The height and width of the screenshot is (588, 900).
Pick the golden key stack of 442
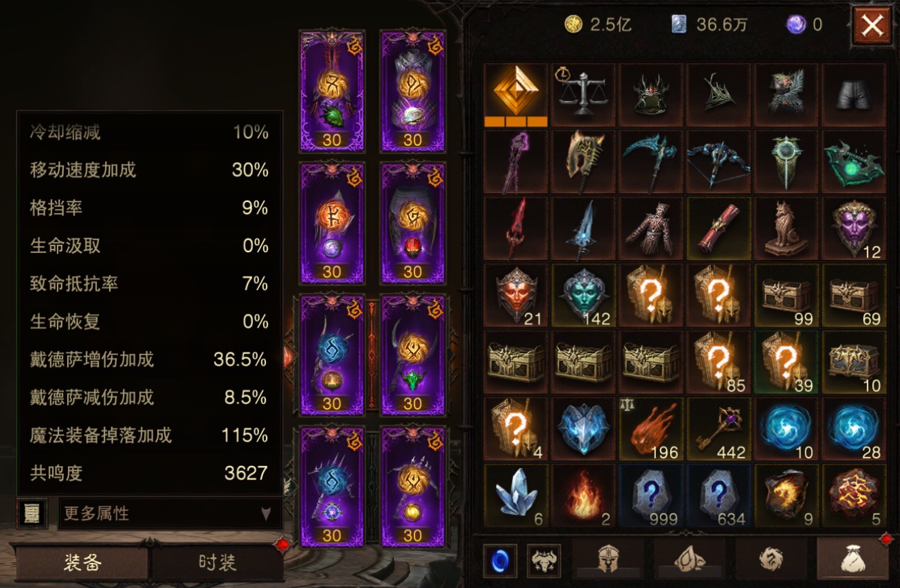point(718,429)
